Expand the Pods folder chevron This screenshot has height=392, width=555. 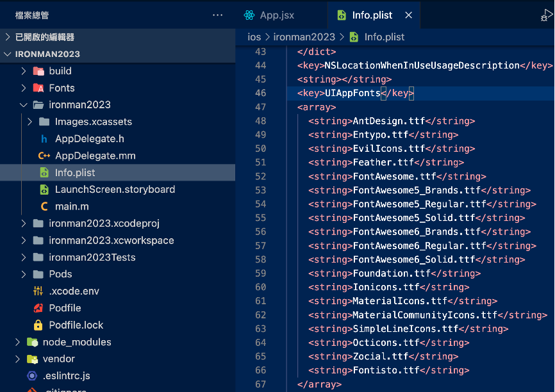click(x=23, y=274)
